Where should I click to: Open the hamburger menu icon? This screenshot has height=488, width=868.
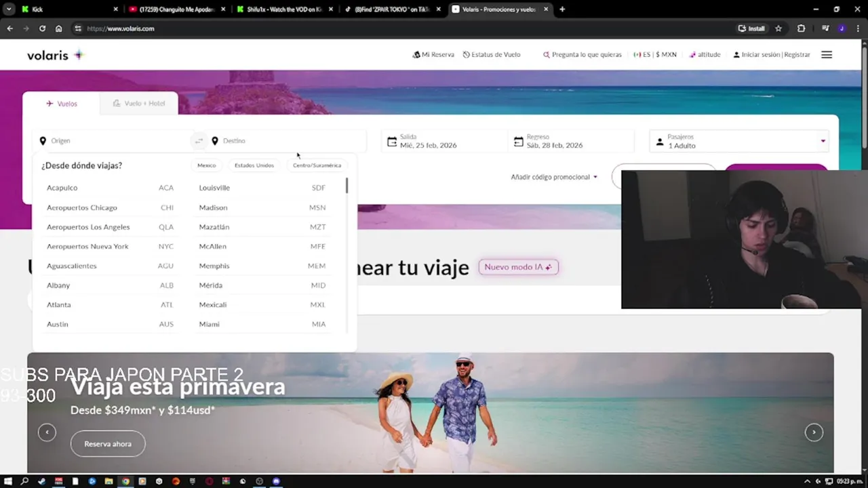(827, 55)
